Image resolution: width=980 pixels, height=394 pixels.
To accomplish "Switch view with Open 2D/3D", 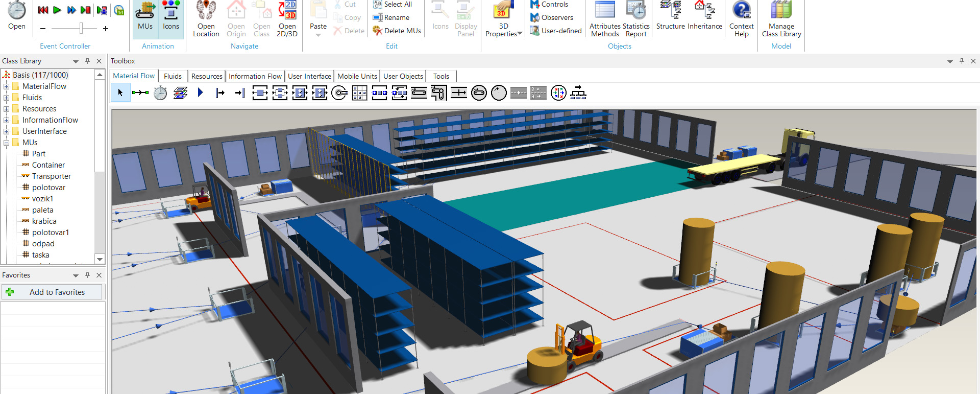I will tap(287, 19).
